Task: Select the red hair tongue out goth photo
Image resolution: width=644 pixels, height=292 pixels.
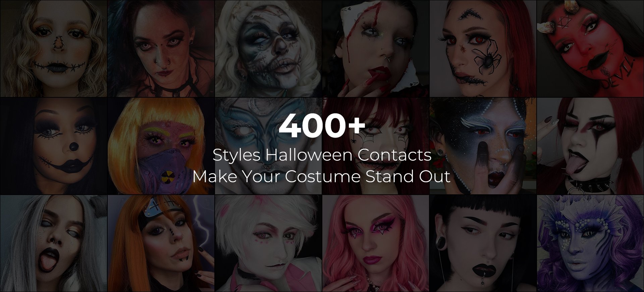Action: pyautogui.click(x=590, y=146)
